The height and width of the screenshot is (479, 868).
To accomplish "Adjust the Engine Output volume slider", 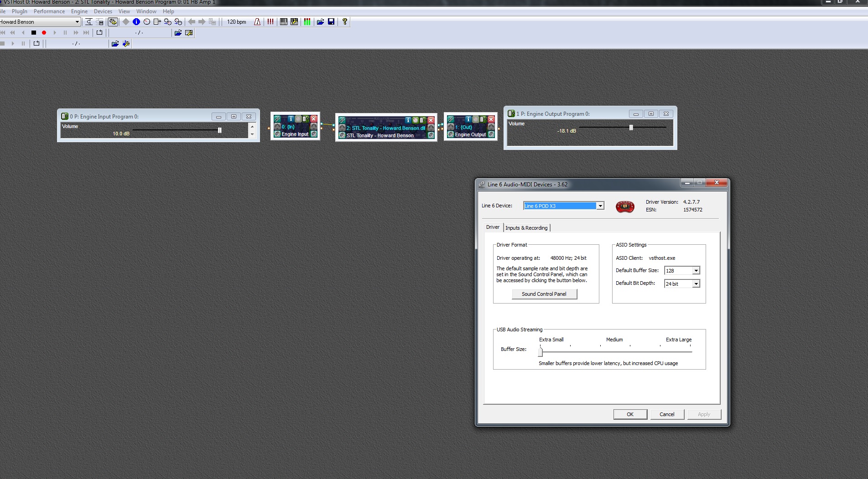I will click(x=631, y=128).
